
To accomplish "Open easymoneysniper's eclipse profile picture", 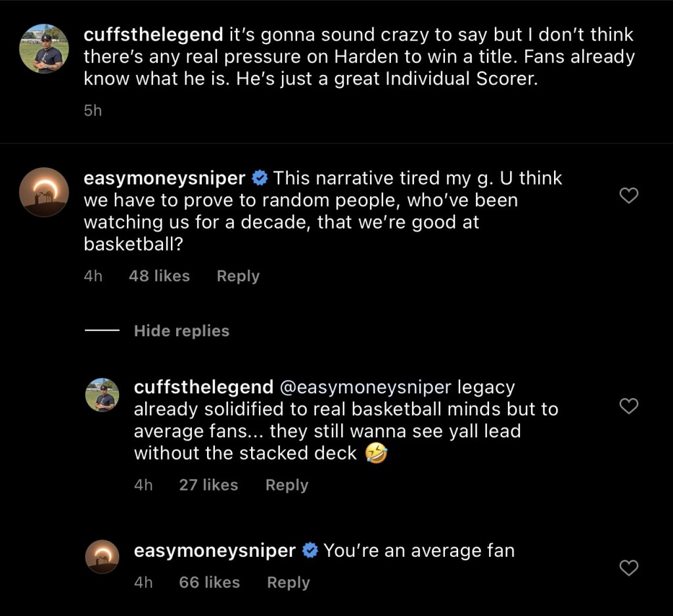I will (x=44, y=192).
